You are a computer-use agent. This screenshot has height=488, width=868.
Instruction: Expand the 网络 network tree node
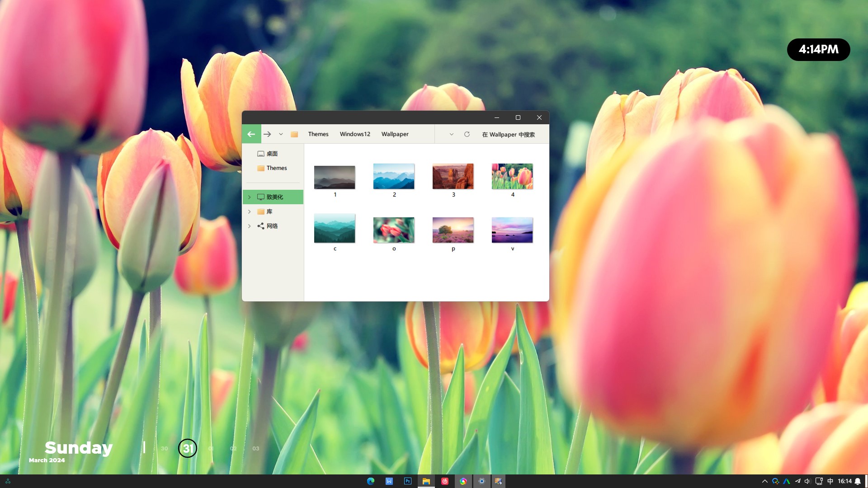pos(249,226)
